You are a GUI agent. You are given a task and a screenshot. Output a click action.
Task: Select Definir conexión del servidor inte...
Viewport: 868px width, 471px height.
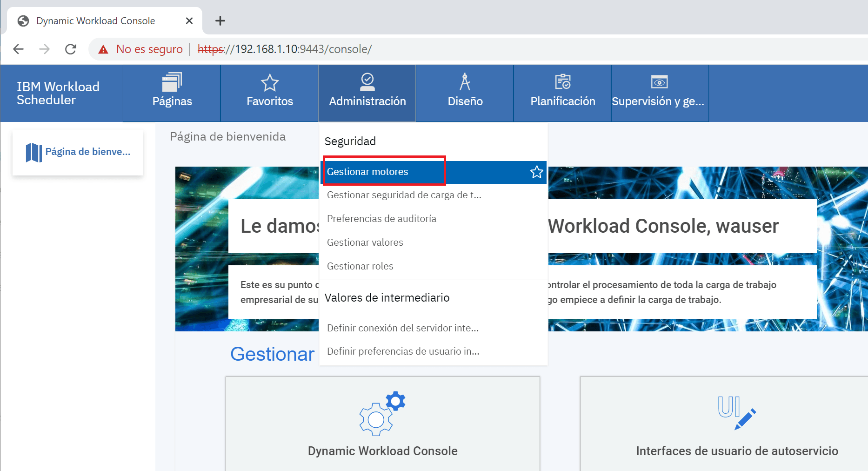coord(403,328)
